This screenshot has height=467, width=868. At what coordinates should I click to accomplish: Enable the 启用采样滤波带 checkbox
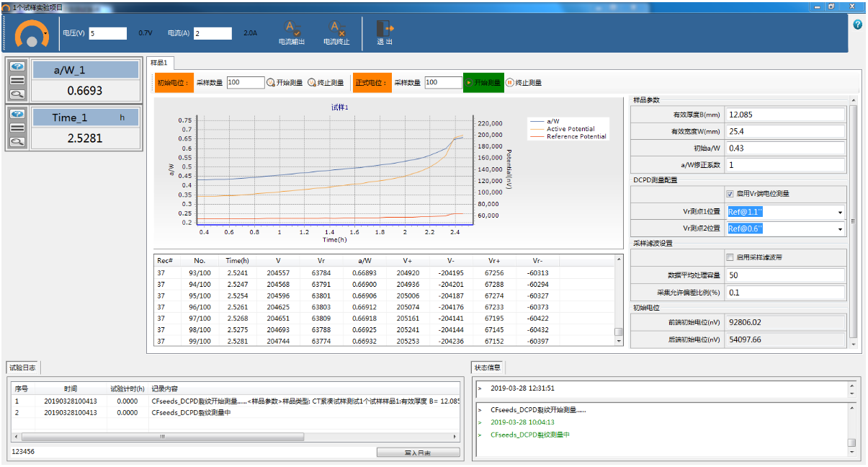click(730, 257)
